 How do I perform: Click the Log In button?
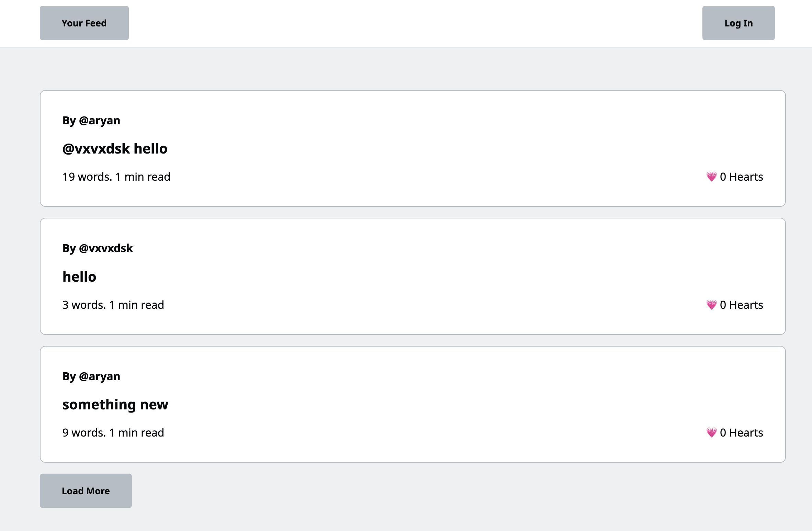(x=738, y=23)
